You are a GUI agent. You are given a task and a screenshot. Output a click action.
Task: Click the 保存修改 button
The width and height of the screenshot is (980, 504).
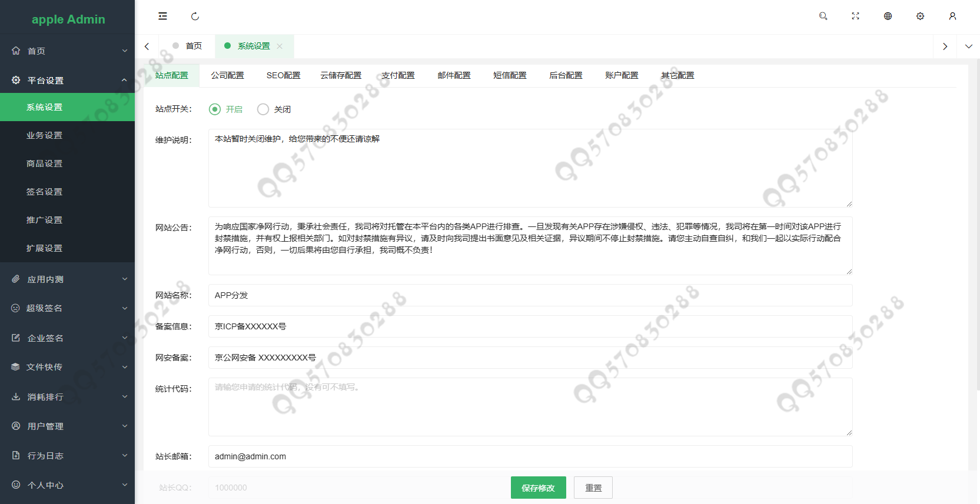[x=538, y=488]
